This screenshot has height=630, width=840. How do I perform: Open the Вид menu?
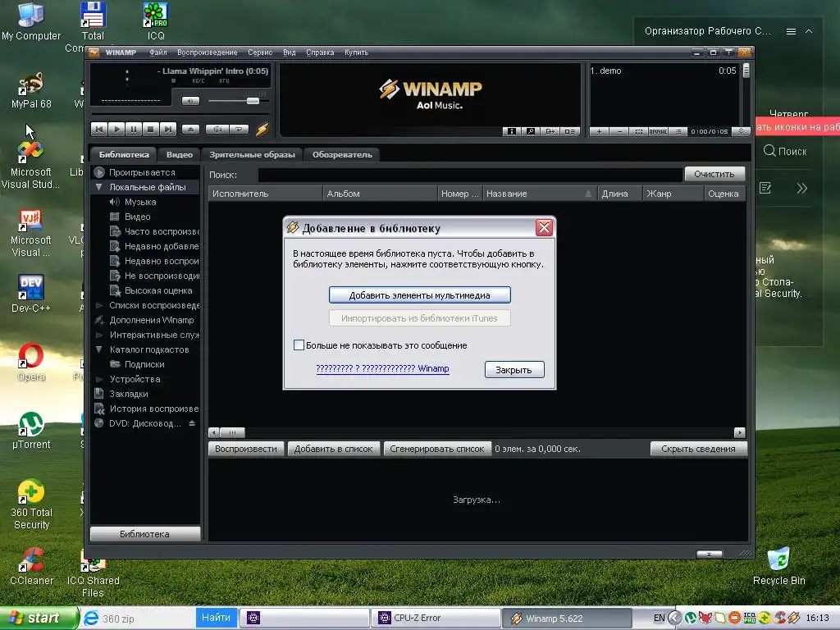pyautogui.click(x=290, y=52)
